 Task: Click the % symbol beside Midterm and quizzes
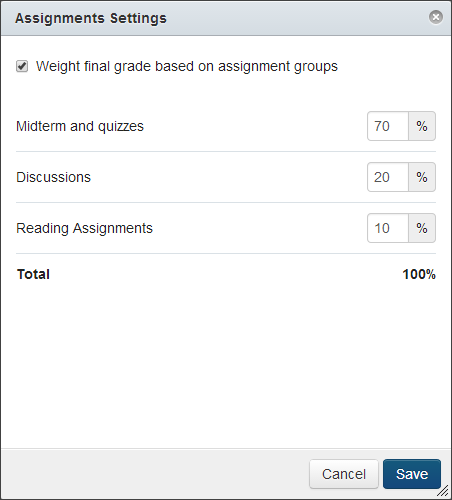(422, 126)
